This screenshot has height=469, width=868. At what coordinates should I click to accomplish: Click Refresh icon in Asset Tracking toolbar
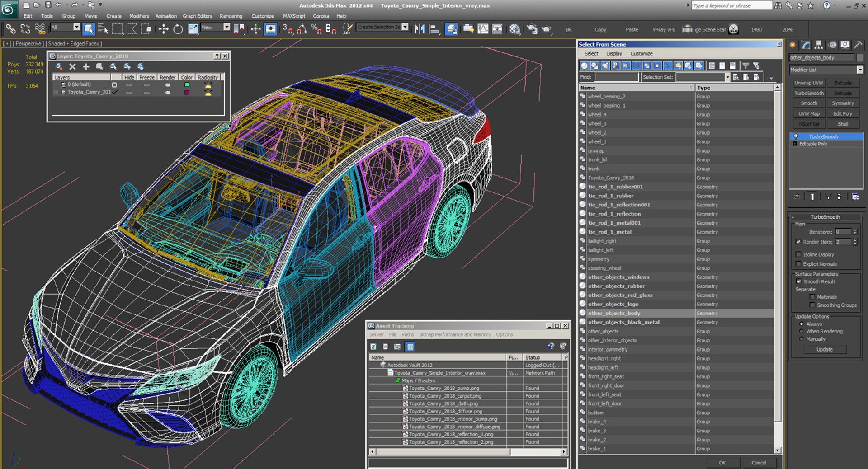tap(373, 347)
